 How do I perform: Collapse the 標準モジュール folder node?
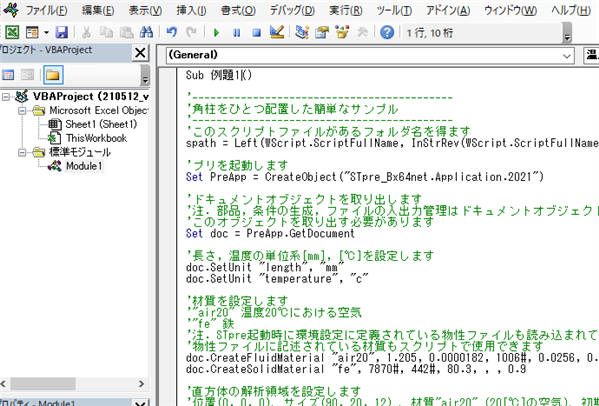click(22, 152)
